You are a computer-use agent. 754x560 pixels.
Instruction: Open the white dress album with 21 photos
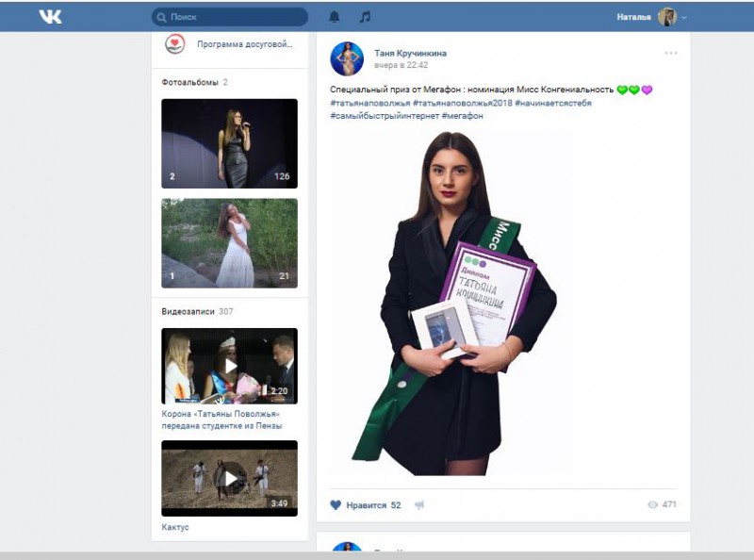click(229, 242)
